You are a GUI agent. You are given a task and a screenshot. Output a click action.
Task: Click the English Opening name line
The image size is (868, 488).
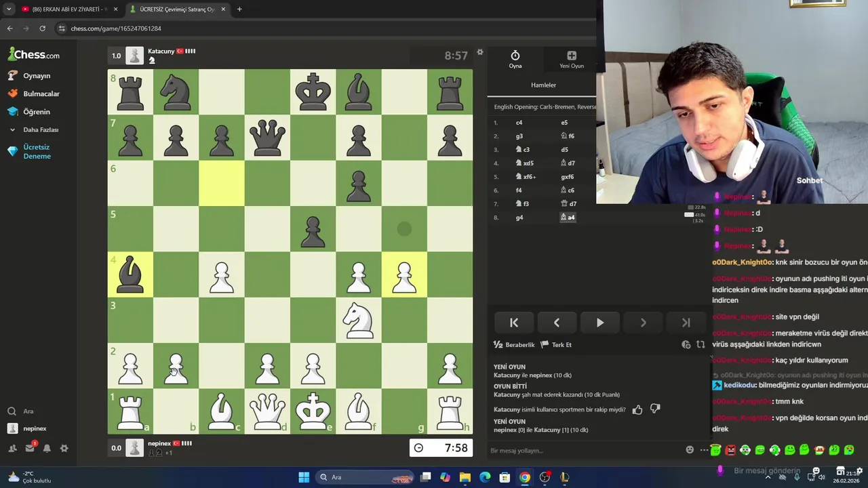(545, 107)
